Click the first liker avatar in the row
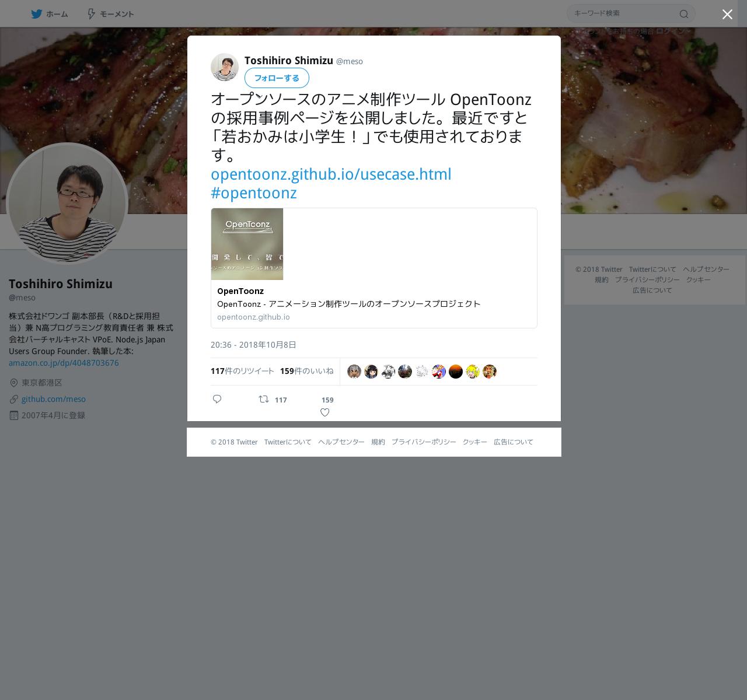The image size is (747, 700). (x=354, y=372)
